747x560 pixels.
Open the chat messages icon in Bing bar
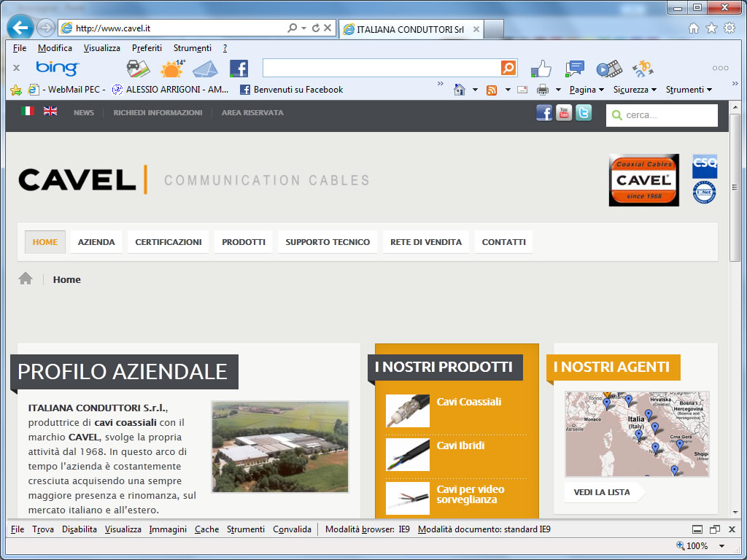[575, 69]
